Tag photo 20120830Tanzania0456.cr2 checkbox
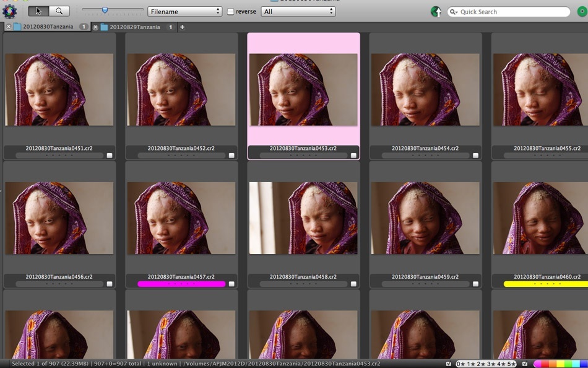Image resolution: width=588 pixels, height=368 pixels. pos(110,284)
